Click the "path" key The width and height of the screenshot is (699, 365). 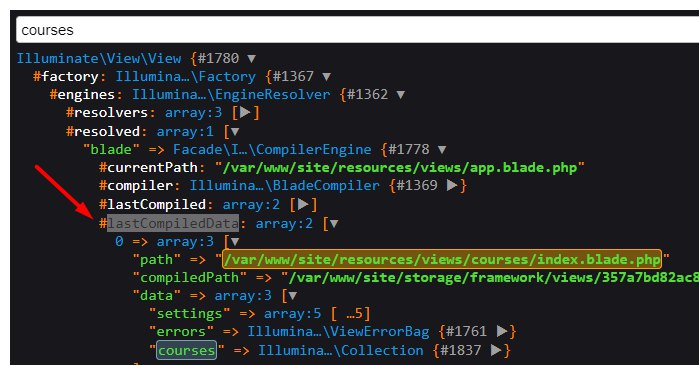click(x=156, y=259)
